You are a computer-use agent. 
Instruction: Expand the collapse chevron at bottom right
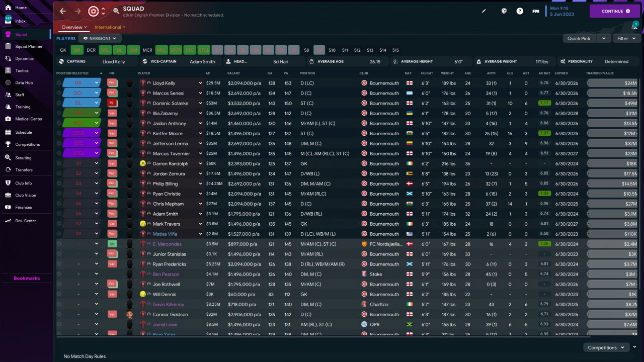pos(634,347)
